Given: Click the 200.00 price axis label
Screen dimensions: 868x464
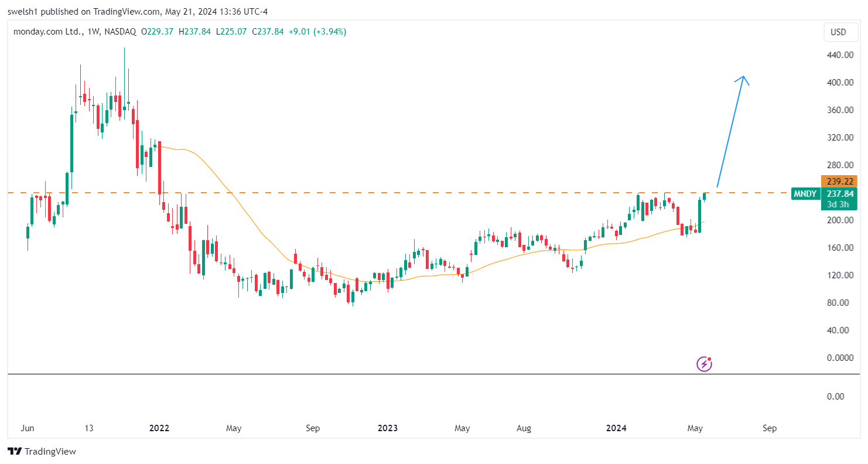Looking at the screenshot, I should pyautogui.click(x=839, y=220).
